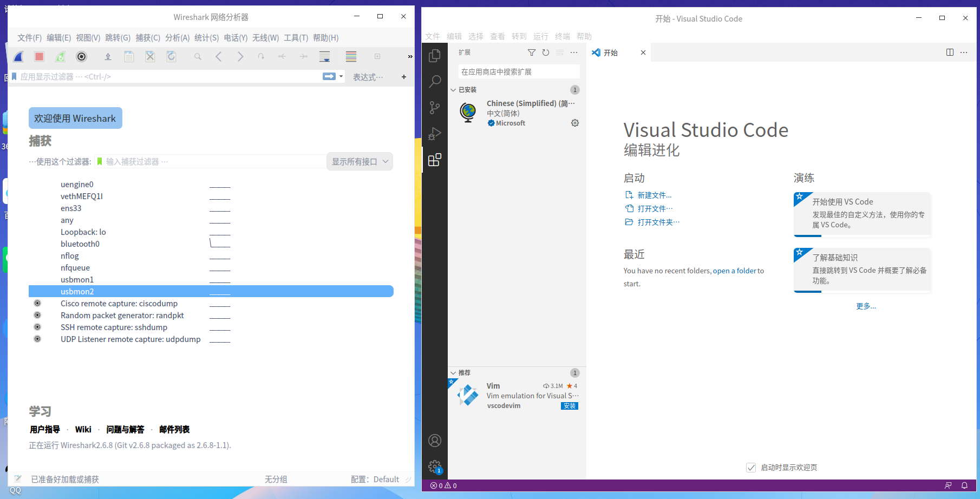Jump to the last packet icon in toolbar
The height and width of the screenshot is (499, 980).
click(303, 56)
